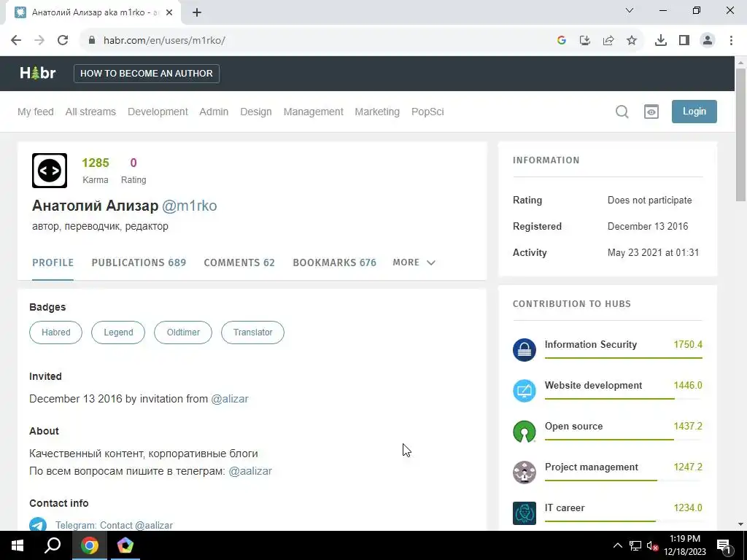The height and width of the screenshot is (560, 747).
Task: Select Management stream
Action: [x=314, y=112]
